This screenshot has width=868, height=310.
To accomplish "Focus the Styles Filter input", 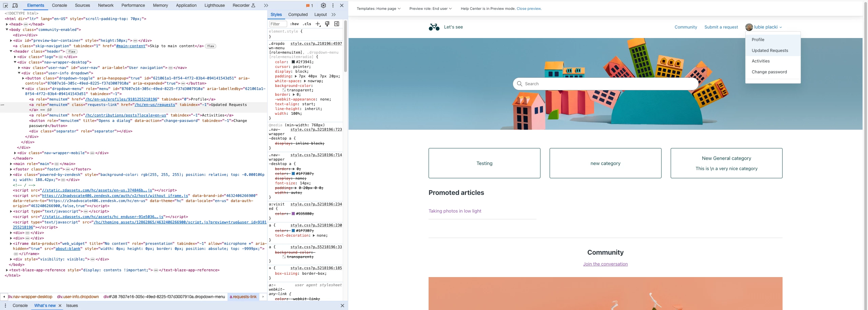I will [x=278, y=24].
